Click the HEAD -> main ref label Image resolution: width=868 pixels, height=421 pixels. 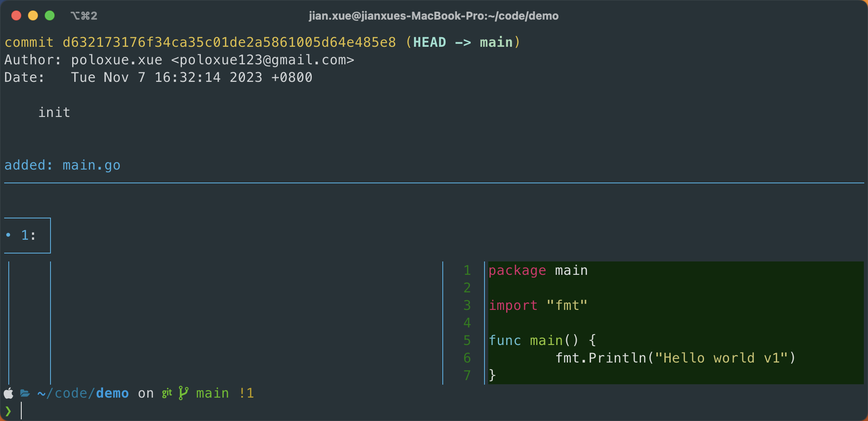(463, 42)
